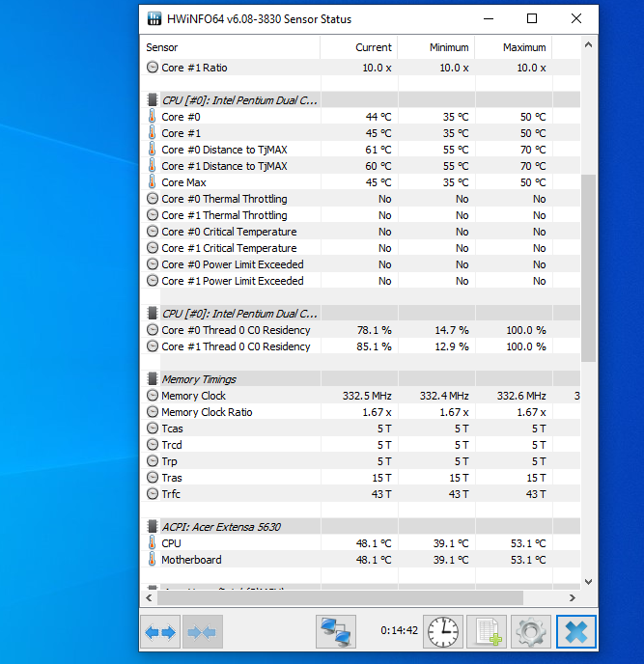Click the 332.5 MHz current memory clock value
The height and width of the screenshot is (664, 644).
point(367,396)
